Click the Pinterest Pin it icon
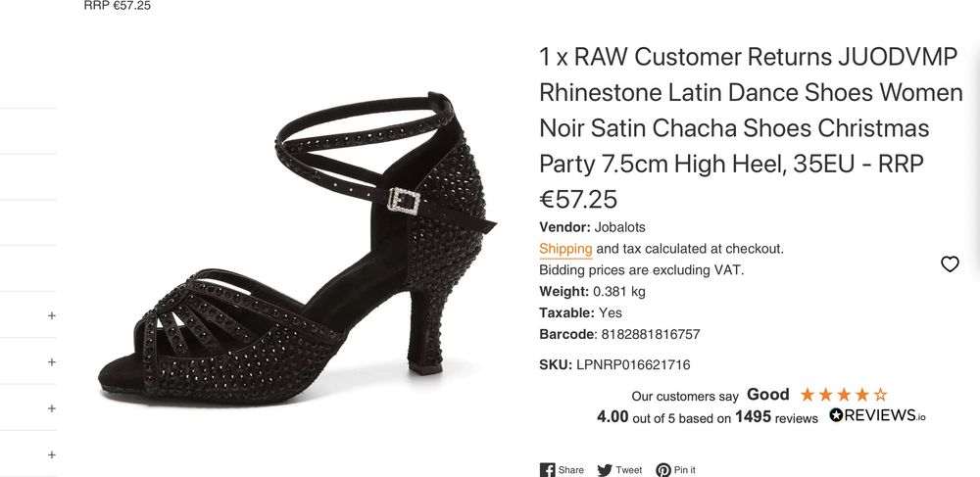This screenshot has height=477, width=980. (663, 470)
